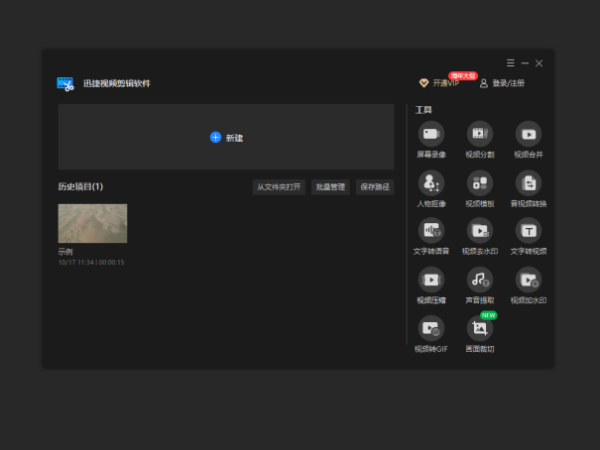Click the user profile icon

(x=484, y=83)
